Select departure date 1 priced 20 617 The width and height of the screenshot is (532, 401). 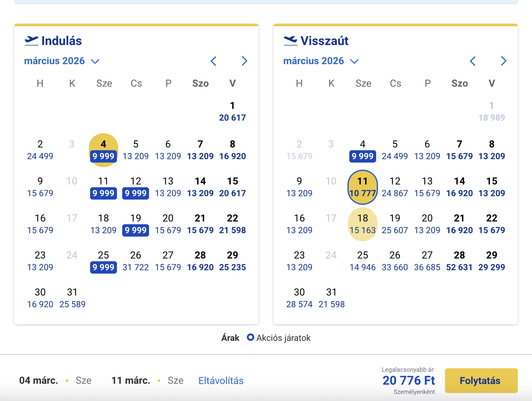[x=232, y=112]
